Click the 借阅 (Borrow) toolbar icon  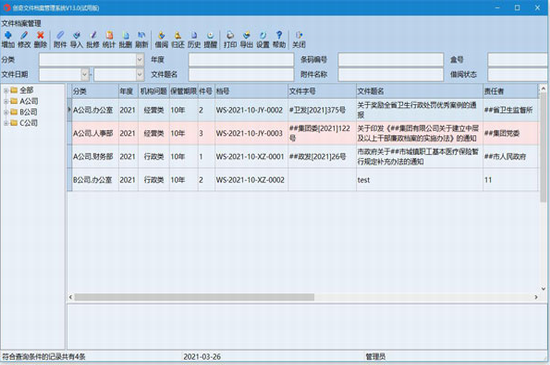[x=161, y=39]
